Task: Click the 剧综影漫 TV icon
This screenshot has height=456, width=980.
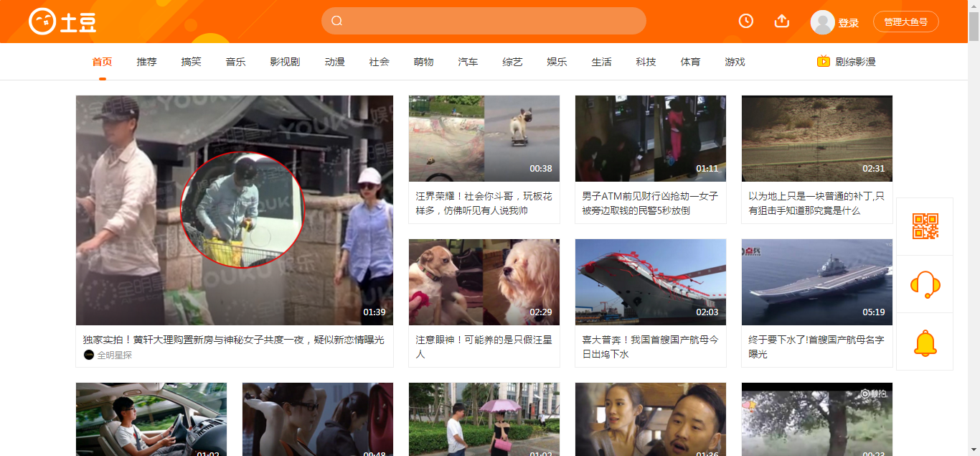Action: pyautogui.click(x=824, y=61)
